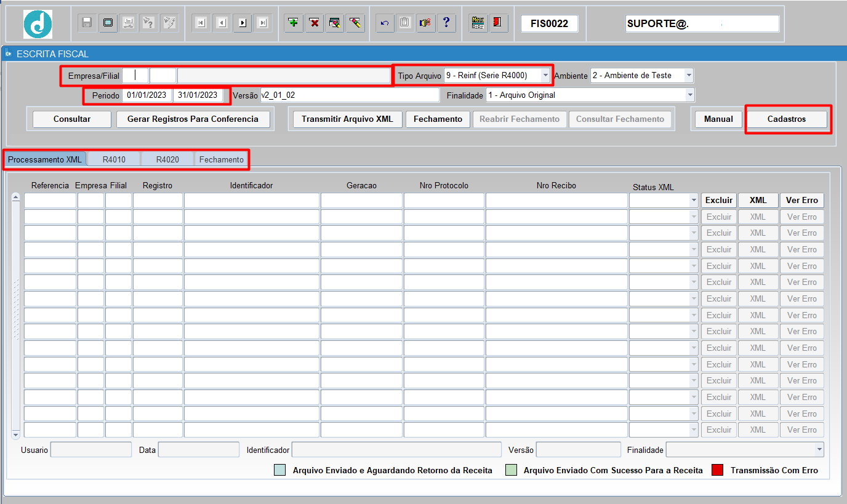The height and width of the screenshot is (504, 847).
Task: Click the first row Referencia cell
Action: (x=50, y=200)
